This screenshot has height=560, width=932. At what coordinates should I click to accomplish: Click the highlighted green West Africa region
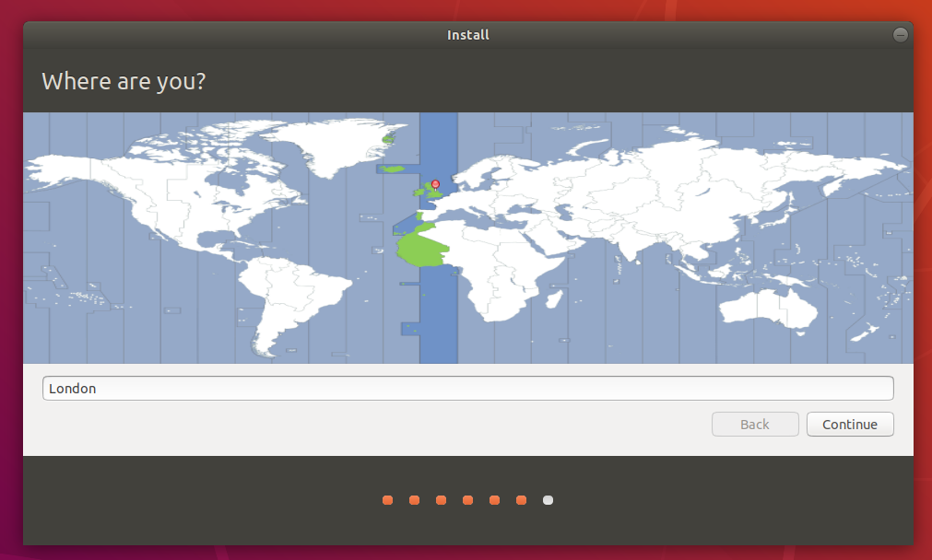tap(420, 250)
